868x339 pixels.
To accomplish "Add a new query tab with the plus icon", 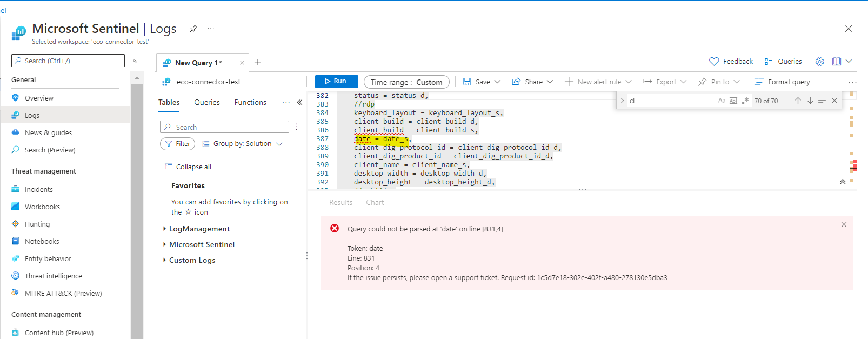I will (258, 62).
